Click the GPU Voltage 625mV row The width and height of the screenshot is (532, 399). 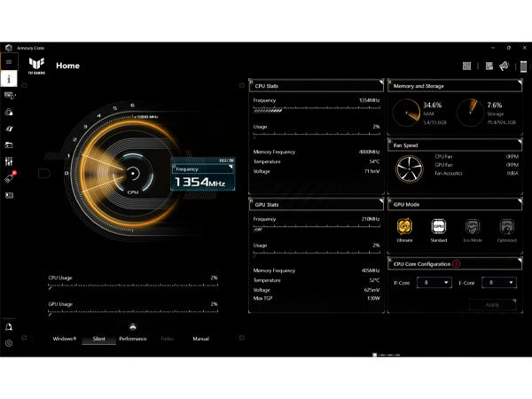coord(317,290)
